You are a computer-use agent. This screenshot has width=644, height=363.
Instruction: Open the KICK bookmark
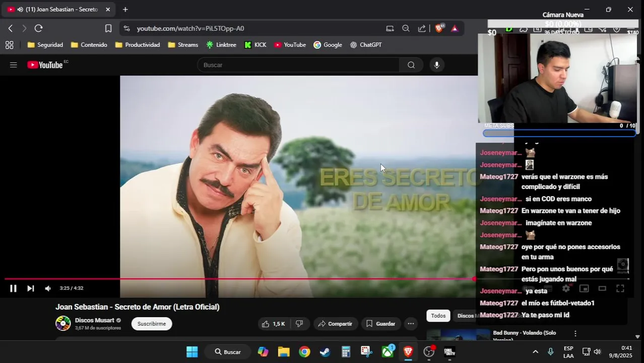(x=255, y=45)
